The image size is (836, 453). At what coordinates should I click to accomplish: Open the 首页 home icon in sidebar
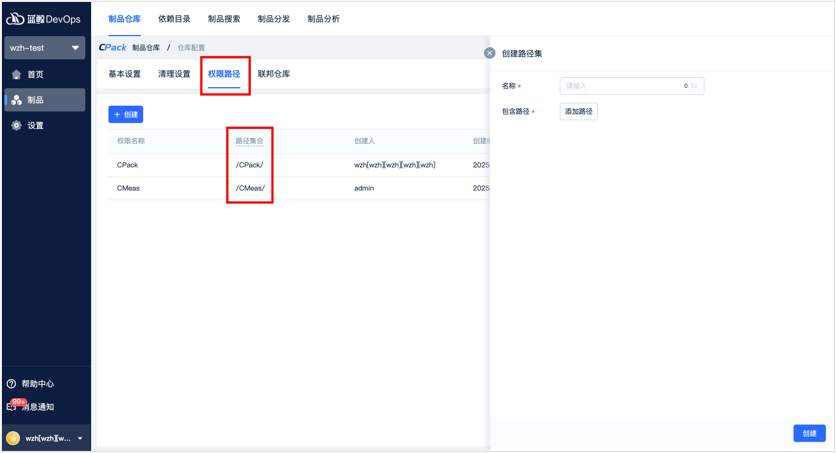pyautogui.click(x=16, y=75)
